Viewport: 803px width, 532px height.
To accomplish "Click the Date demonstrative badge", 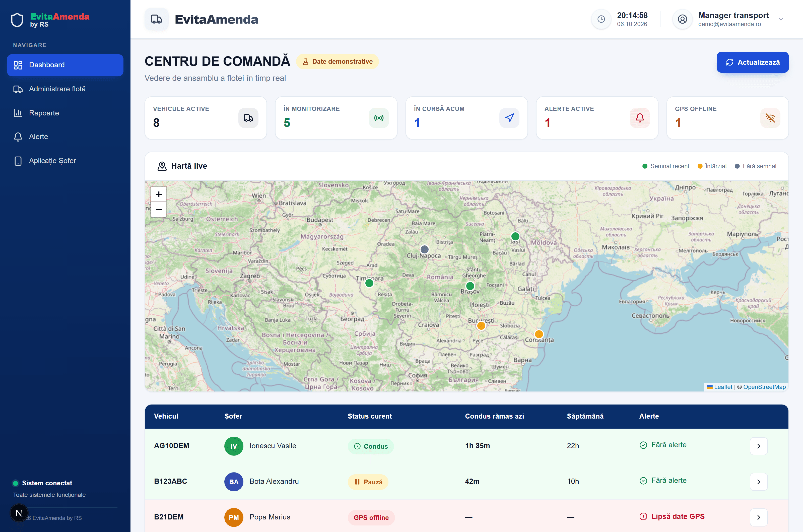I will [338, 61].
